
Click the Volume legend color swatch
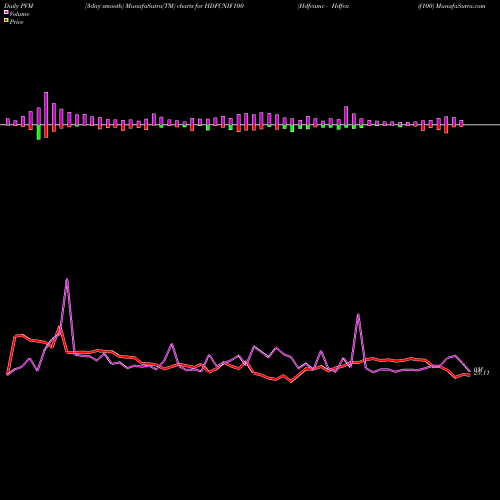[6, 12]
